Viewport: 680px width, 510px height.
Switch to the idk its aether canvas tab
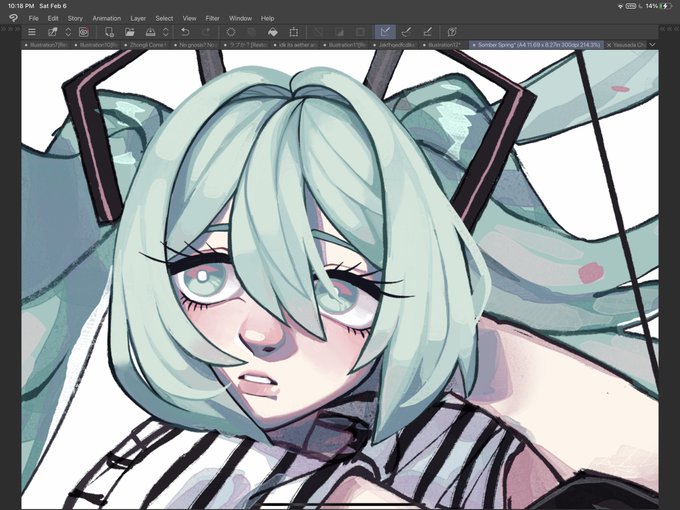(296, 45)
